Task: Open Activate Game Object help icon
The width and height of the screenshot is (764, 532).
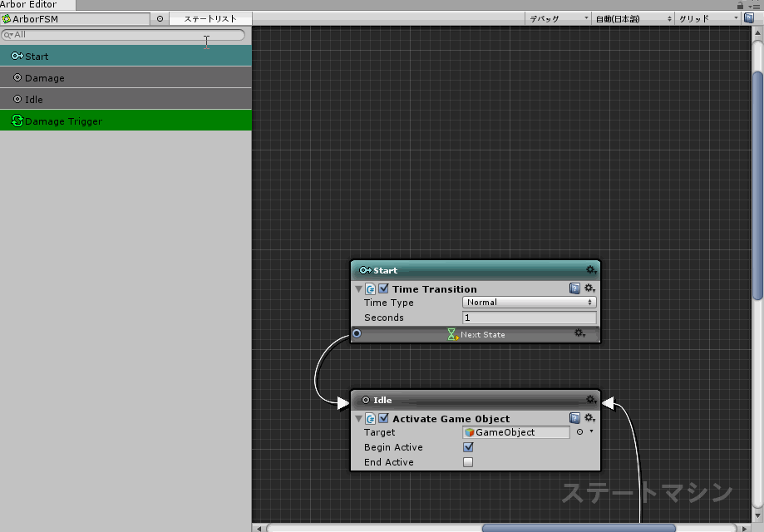Action: pyautogui.click(x=574, y=418)
